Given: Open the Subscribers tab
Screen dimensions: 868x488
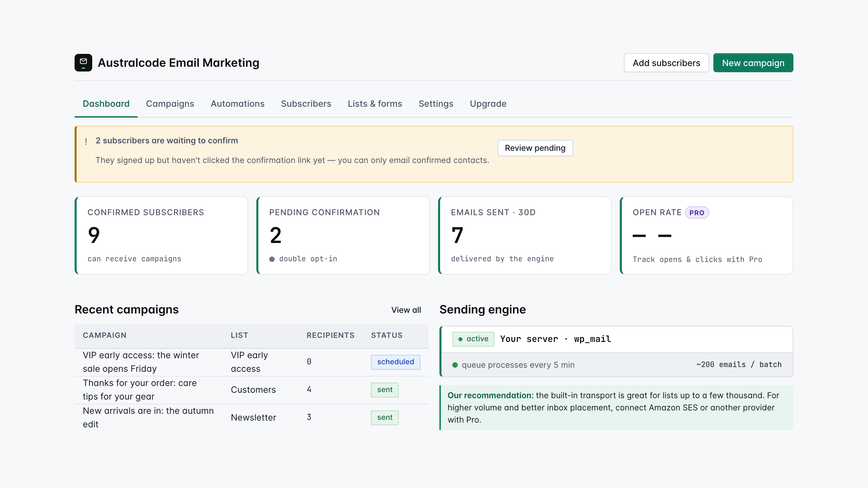Looking at the screenshot, I should (x=306, y=104).
